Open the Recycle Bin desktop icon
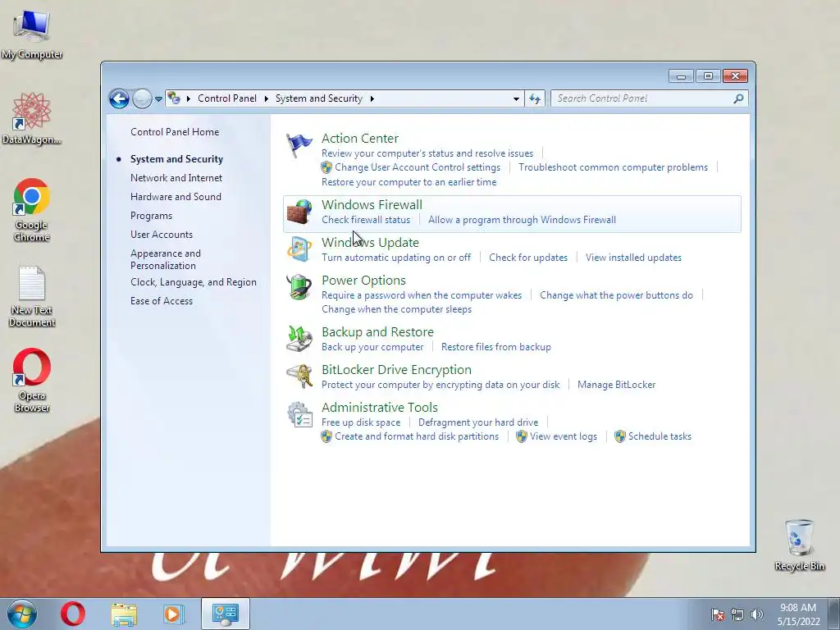This screenshot has height=630, width=840. point(799,545)
